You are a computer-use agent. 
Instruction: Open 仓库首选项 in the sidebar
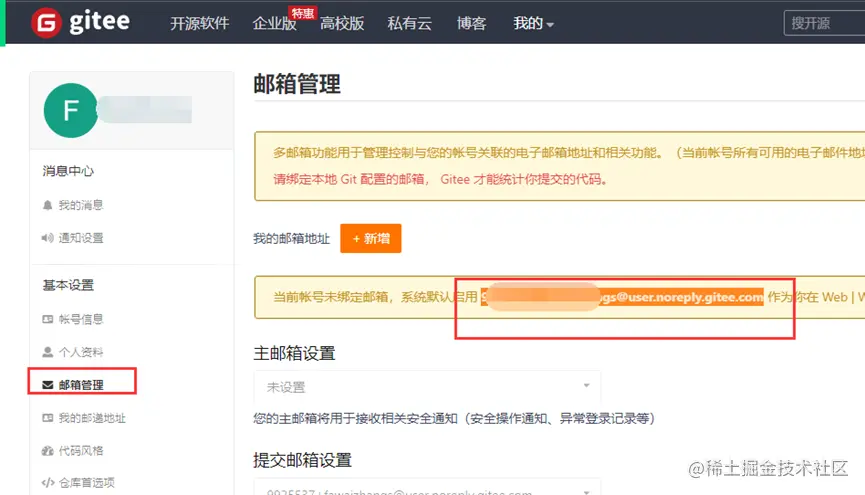click(87, 483)
